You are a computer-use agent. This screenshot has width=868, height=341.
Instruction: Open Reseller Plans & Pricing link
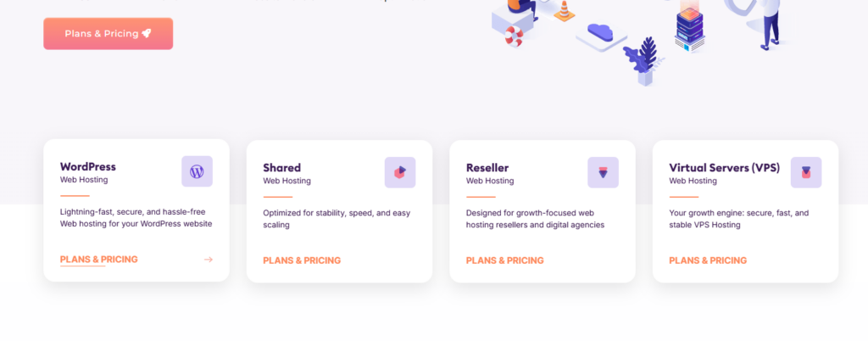click(x=505, y=260)
